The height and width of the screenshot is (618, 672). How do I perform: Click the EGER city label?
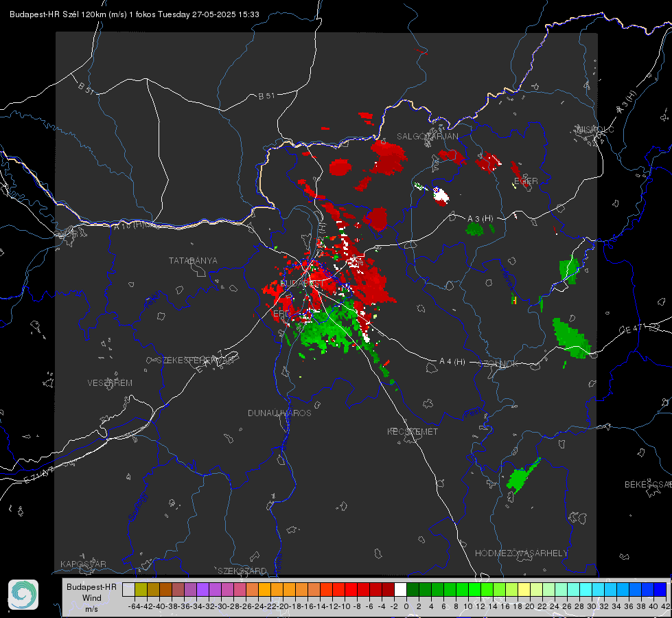[x=526, y=181]
